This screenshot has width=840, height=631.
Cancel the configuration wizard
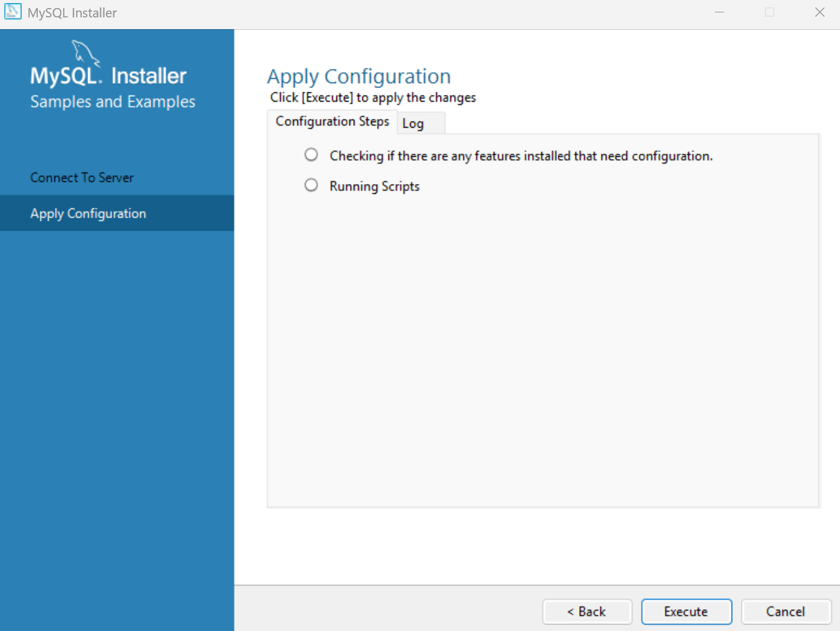point(785,612)
